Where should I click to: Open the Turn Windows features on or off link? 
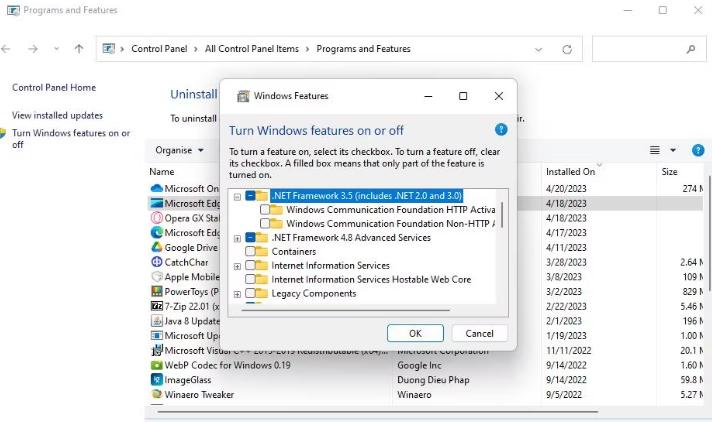tap(71, 139)
